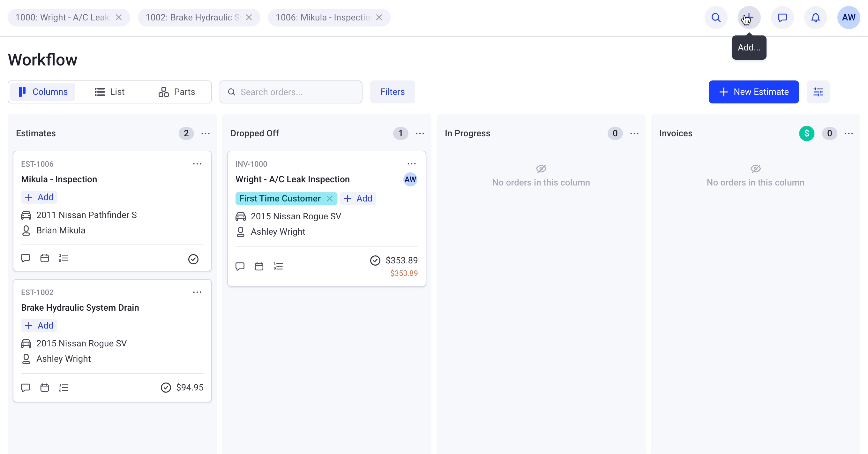868x454 pixels.
Task: Click the INV-1000 order number
Action: (x=251, y=164)
